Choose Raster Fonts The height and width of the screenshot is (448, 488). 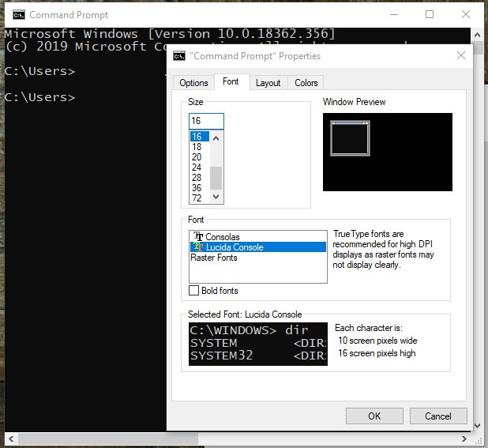pyautogui.click(x=258, y=258)
